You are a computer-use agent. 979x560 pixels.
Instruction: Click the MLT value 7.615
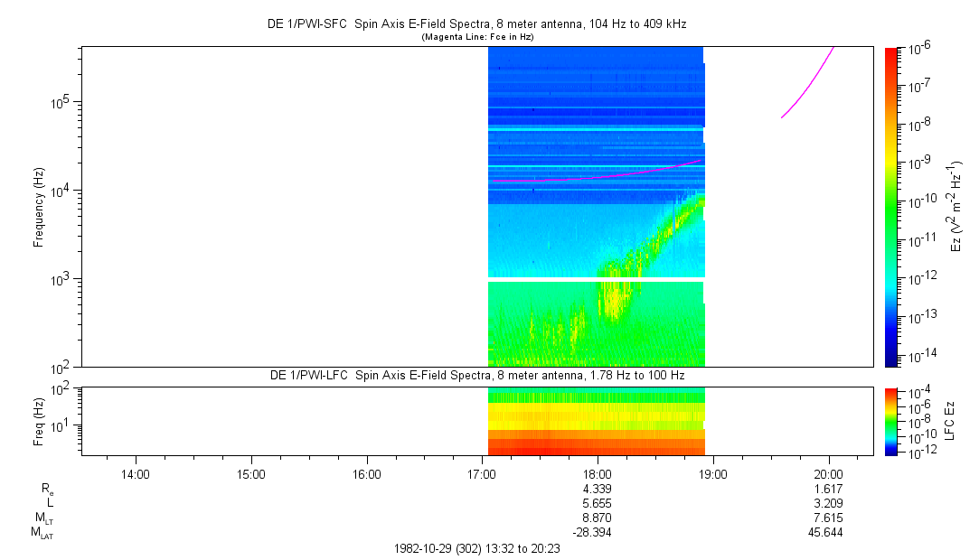point(829,518)
